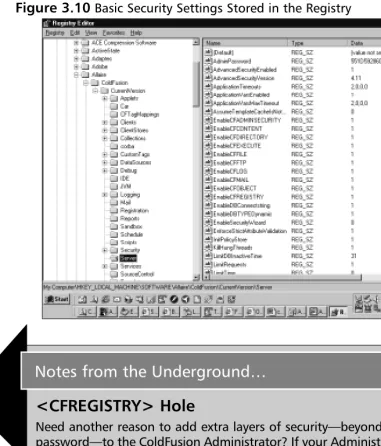
Task: Open the Favorites menu
Action: (114, 33)
